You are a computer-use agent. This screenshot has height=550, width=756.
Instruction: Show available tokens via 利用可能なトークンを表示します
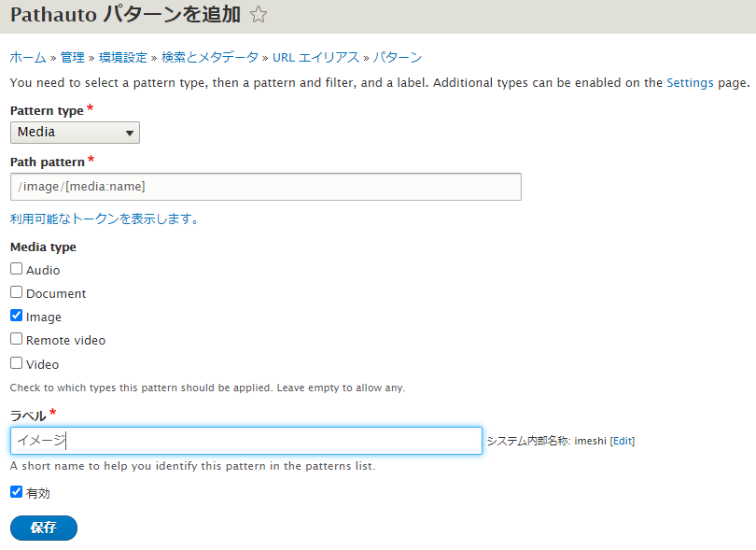point(105,219)
